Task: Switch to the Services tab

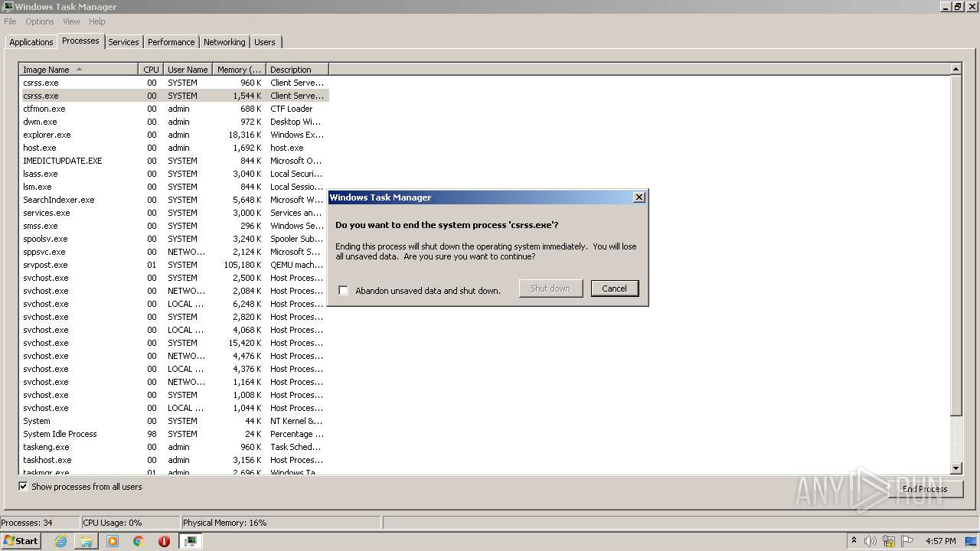Action: click(x=123, y=42)
